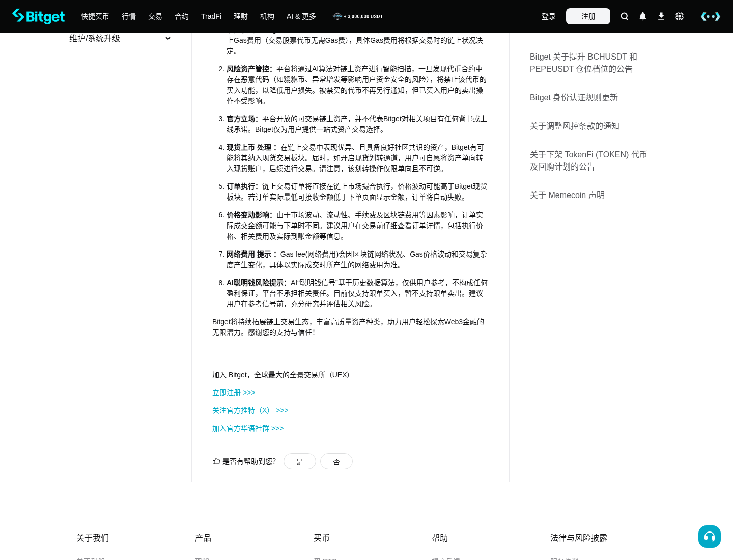This screenshot has height=560, width=733.
Task: Click the 买币 footer heading
Action: tap(322, 538)
